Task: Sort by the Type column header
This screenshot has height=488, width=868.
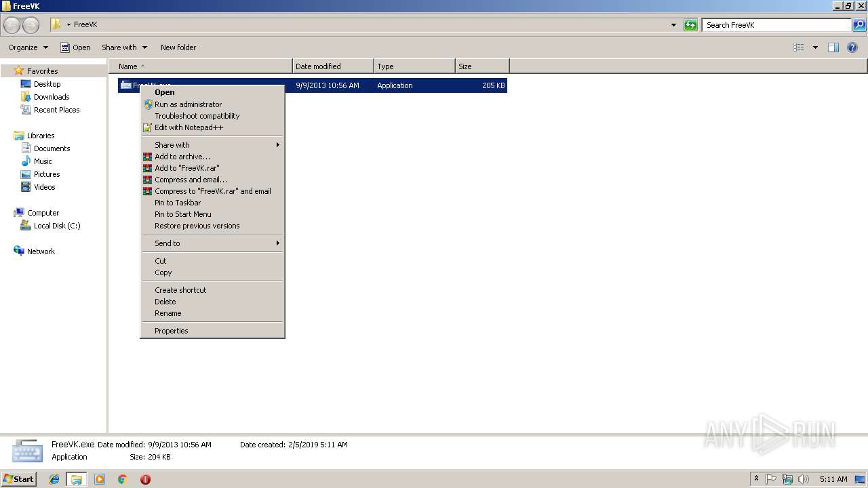Action: click(414, 66)
